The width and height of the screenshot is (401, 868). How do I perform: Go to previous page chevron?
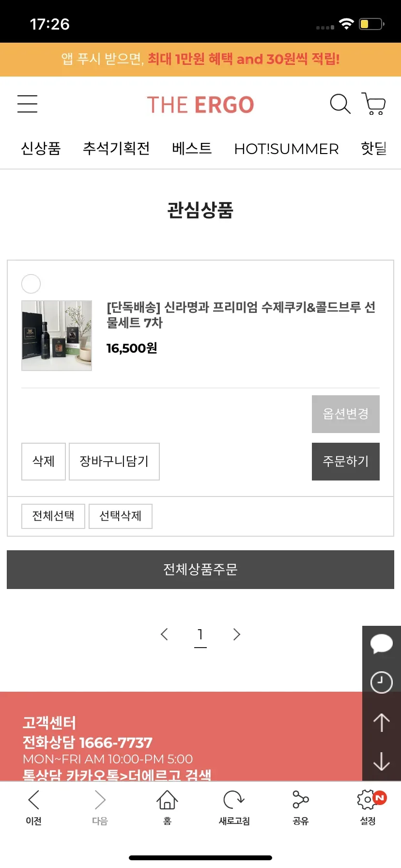pyautogui.click(x=164, y=634)
